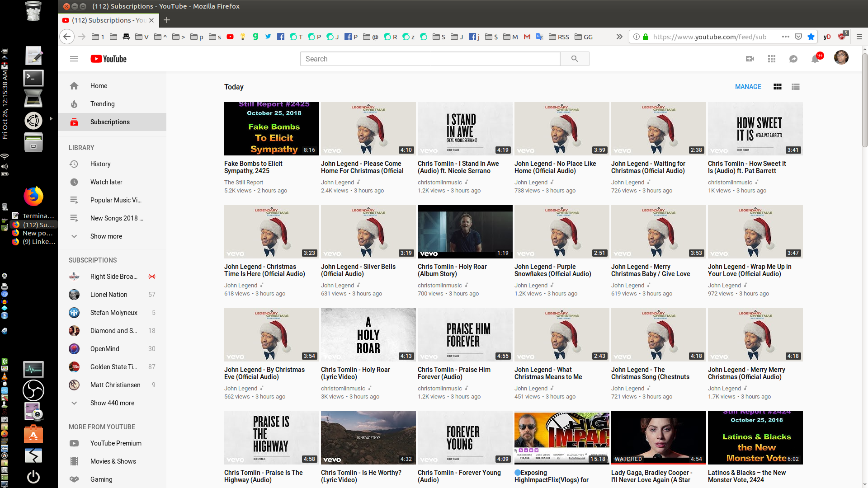Open Lady Gaga I'll Never Love Again thumbnail
The width and height of the screenshot is (868, 488).
pyautogui.click(x=659, y=438)
